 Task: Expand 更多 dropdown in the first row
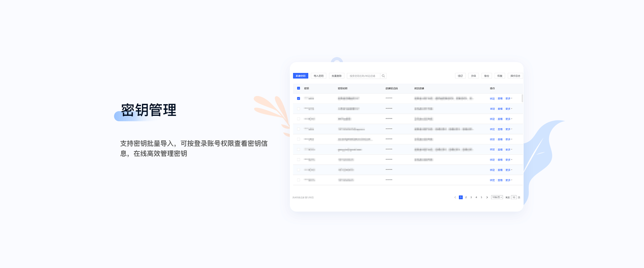point(509,99)
